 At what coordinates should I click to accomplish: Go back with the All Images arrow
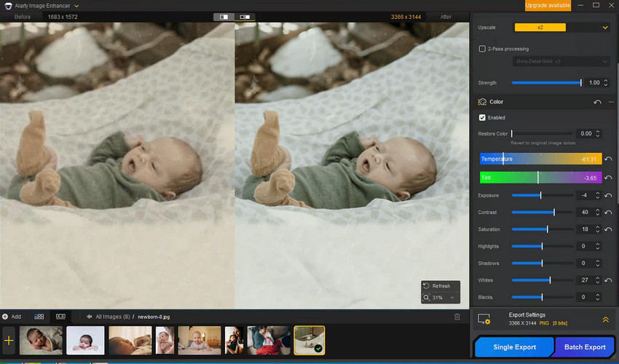tap(90, 317)
